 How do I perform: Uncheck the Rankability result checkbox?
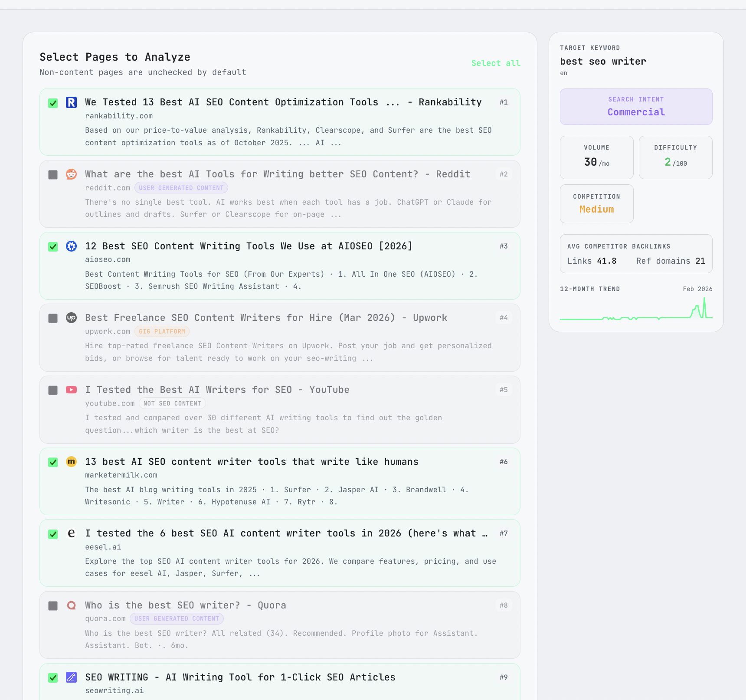pyautogui.click(x=53, y=103)
